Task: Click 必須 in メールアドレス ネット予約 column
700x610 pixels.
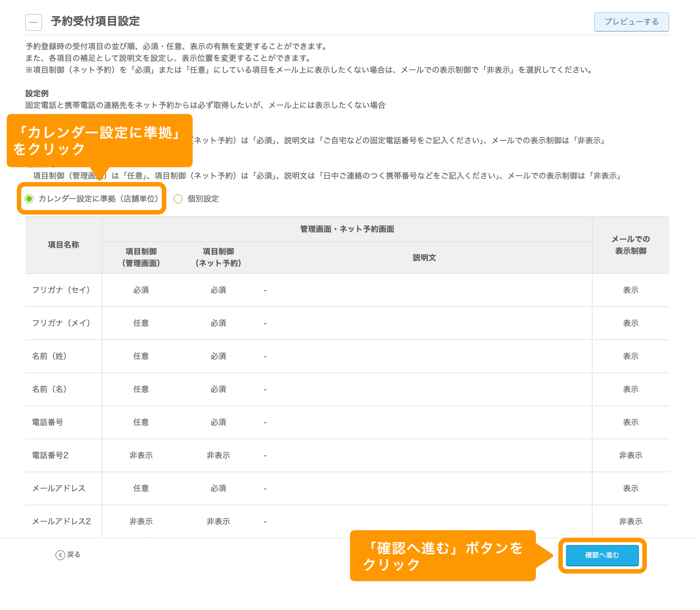Action: [x=218, y=488]
